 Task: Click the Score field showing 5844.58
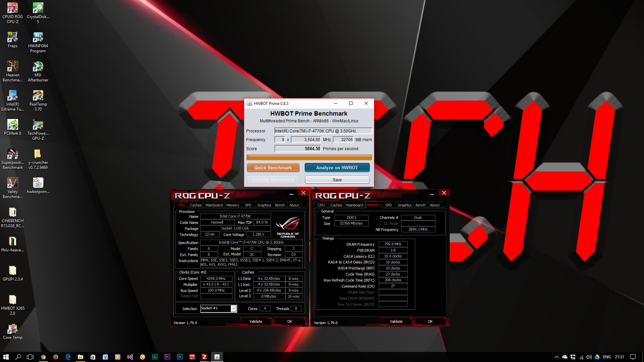298,149
